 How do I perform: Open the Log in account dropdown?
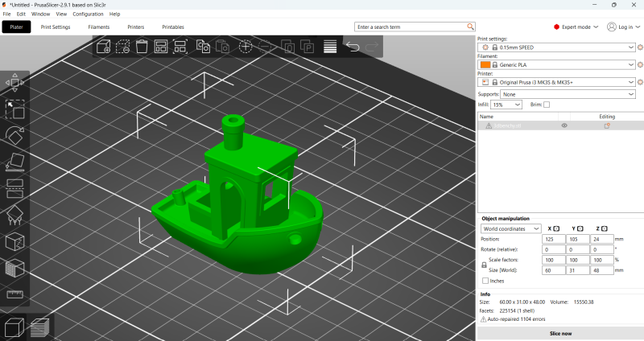tap(623, 27)
